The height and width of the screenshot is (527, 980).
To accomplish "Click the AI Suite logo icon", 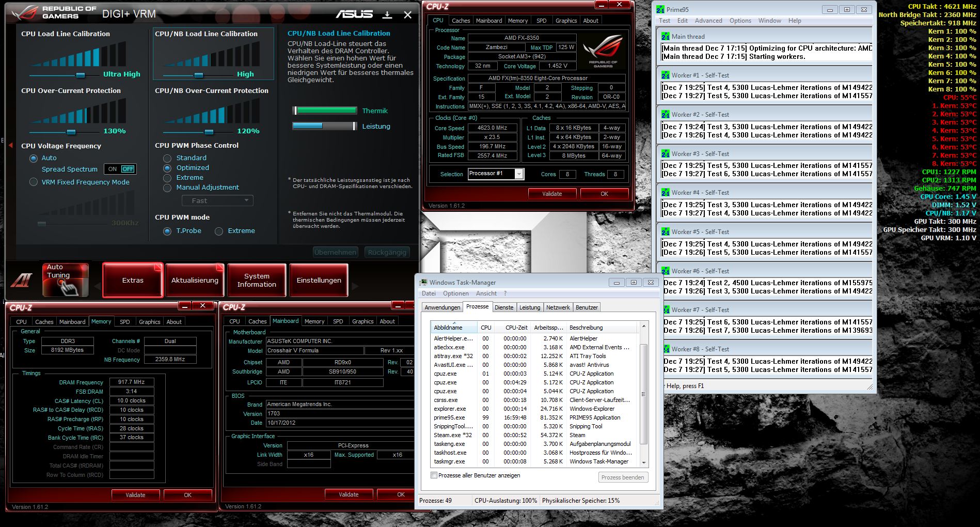I will pyautogui.click(x=22, y=280).
